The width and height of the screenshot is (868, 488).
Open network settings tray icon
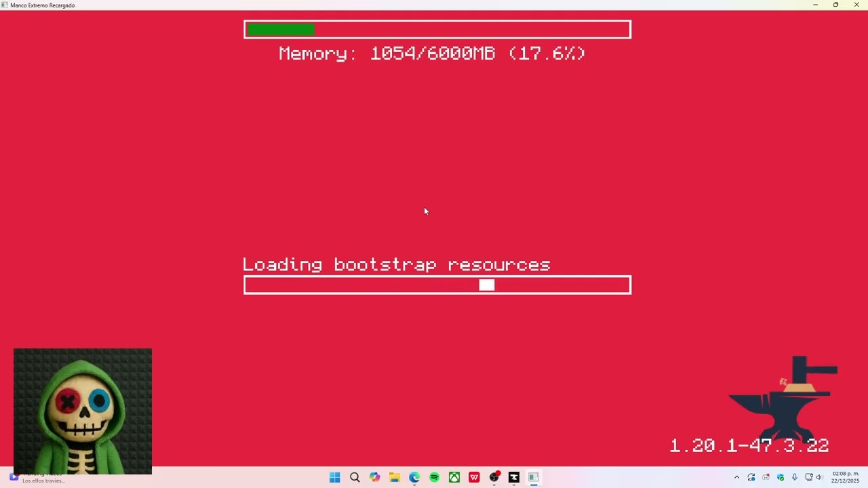coord(809,477)
